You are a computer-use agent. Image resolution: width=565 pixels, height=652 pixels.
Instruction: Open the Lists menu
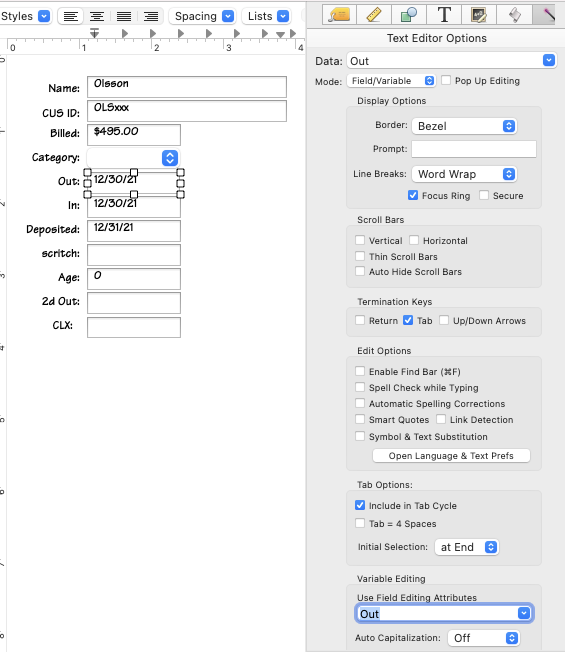(266, 16)
